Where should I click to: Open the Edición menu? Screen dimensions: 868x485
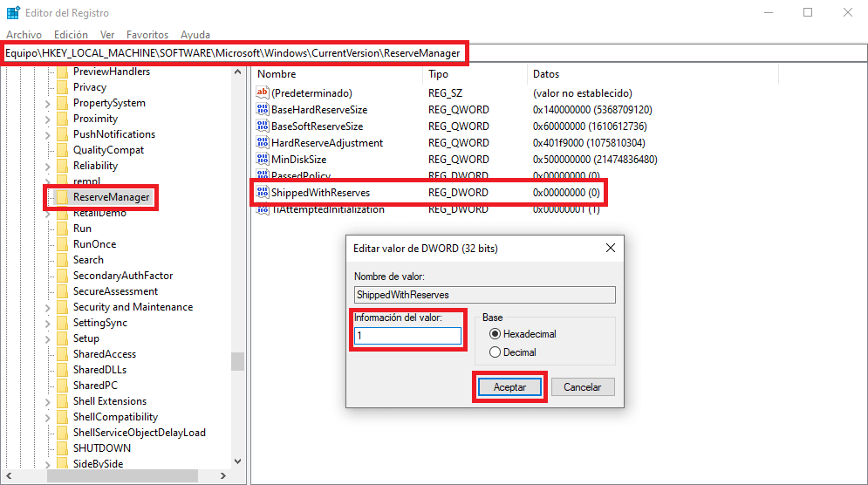(x=71, y=34)
